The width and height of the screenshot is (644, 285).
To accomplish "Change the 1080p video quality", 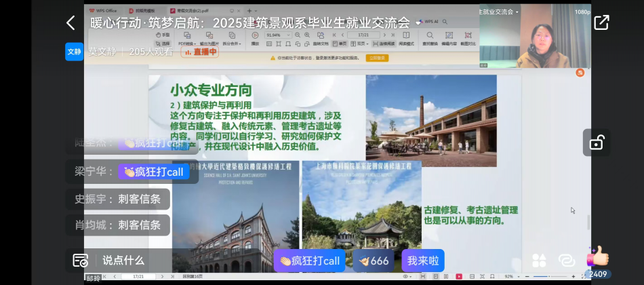I will tap(582, 12).
